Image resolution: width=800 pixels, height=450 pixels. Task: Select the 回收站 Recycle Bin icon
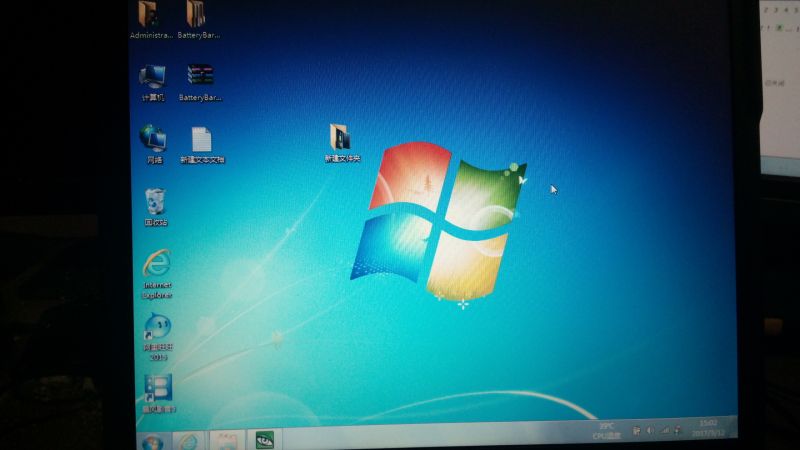click(x=155, y=207)
